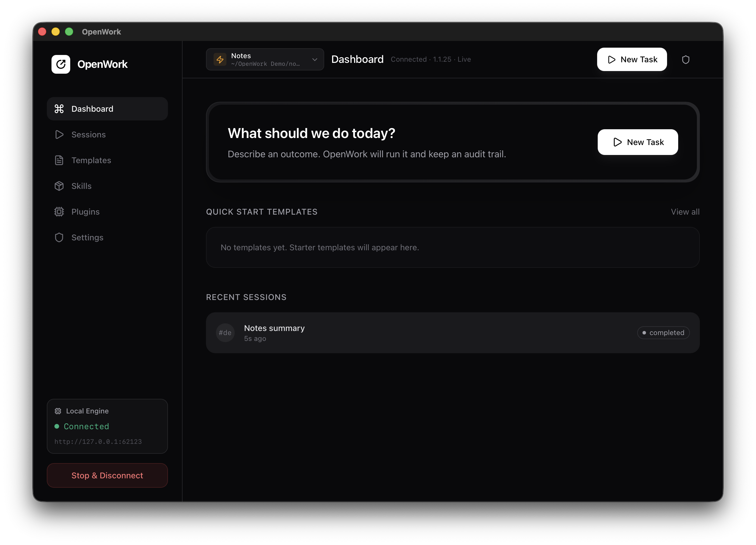Image resolution: width=756 pixels, height=545 pixels.
Task: Click the play icon on New Task button
Action: [611, 59]
